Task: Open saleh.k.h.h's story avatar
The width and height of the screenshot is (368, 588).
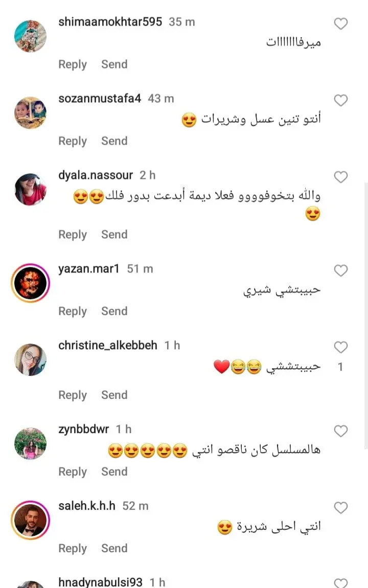Action: [x=30, y=520]
